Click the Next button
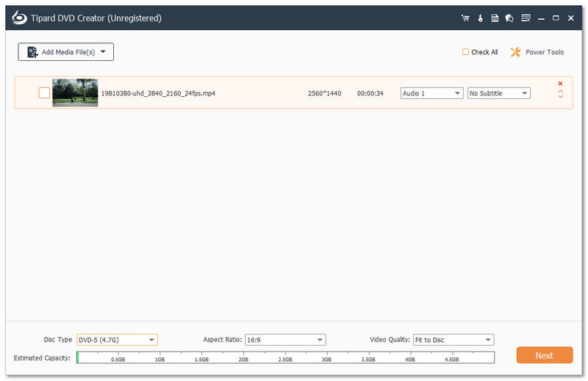Screen dimensions: 588x381 point(545,355)
